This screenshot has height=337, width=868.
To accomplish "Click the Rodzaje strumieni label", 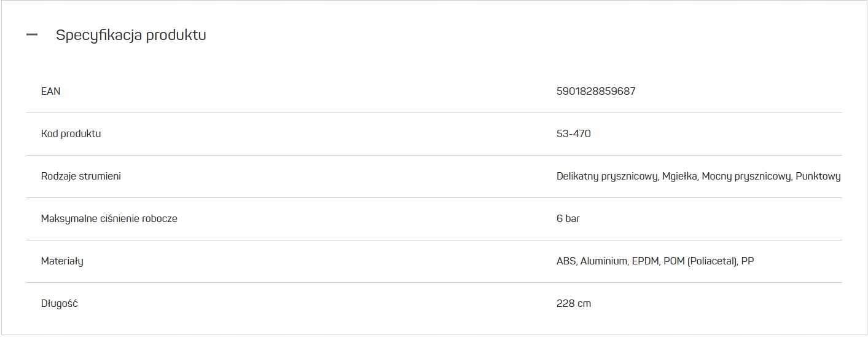I will pyautogui.click(x=80, y=176).
